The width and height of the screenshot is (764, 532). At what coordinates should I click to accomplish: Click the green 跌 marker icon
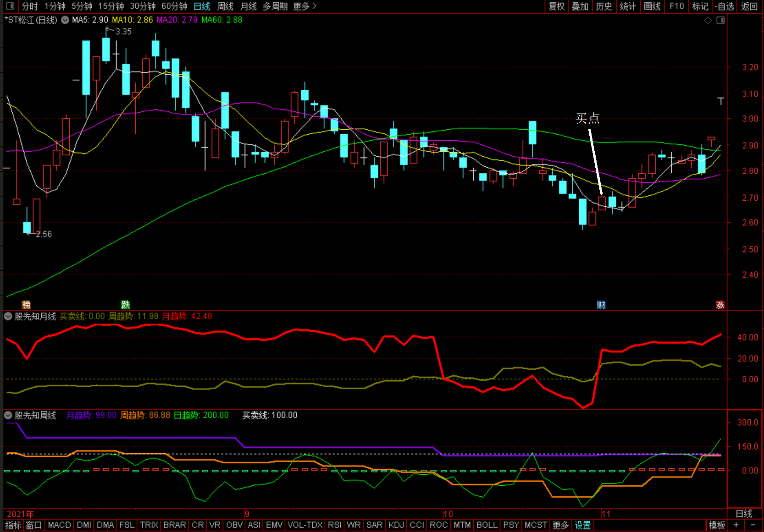[125, 305]
